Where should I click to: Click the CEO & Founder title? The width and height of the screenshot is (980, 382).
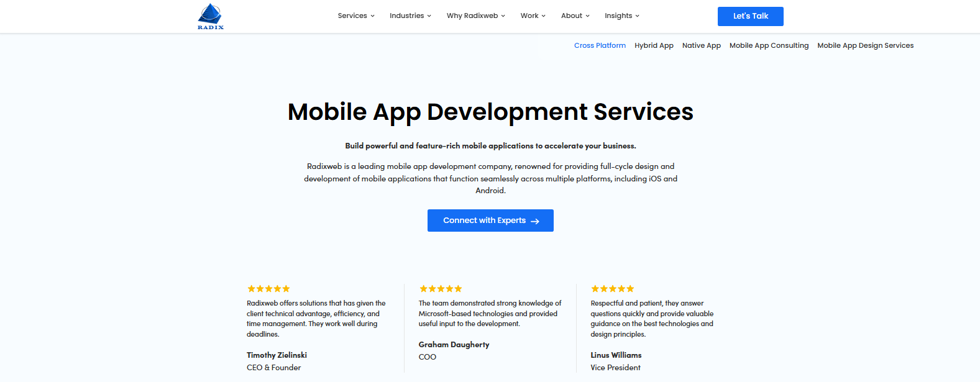point(273,368)
